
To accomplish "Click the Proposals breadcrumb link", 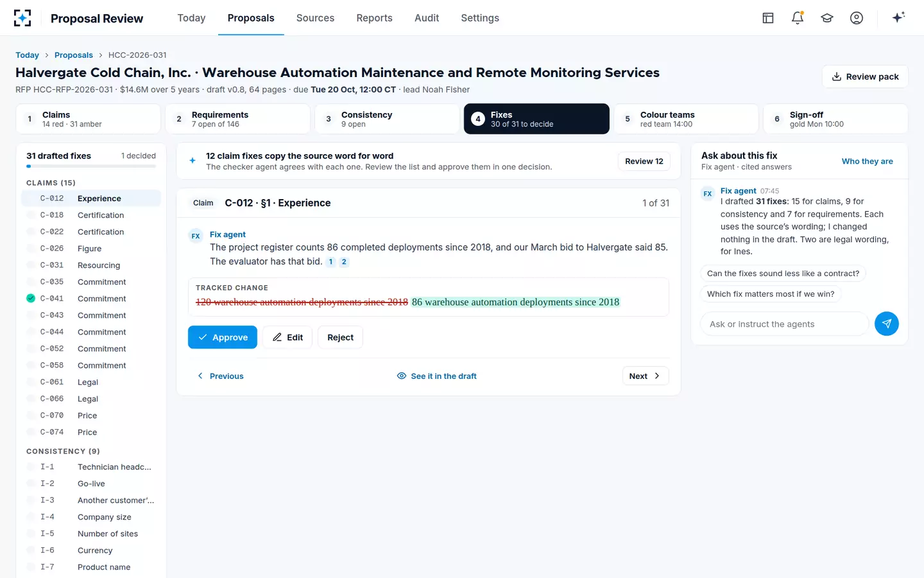I will [74, 55].
